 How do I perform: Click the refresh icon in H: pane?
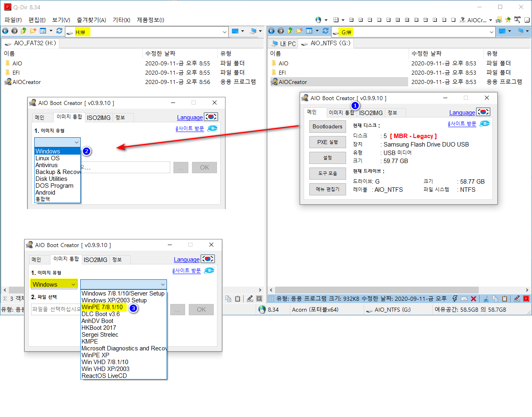point(59,31)
